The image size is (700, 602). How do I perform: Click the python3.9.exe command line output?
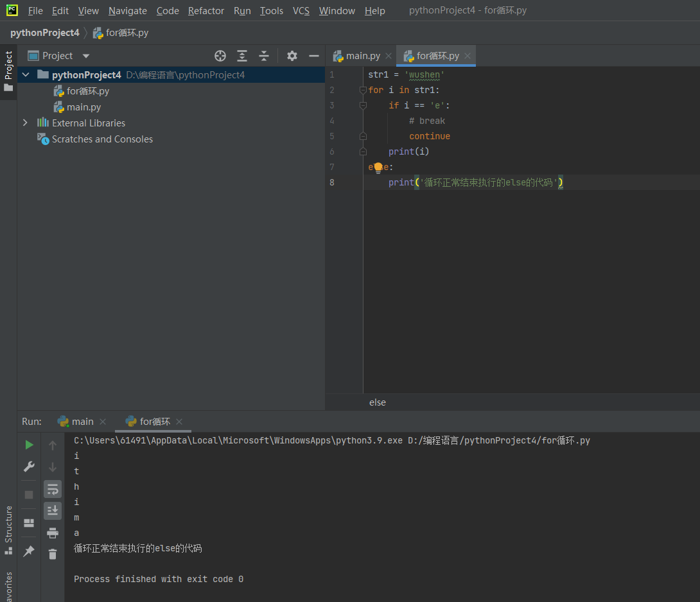[331, 441]
